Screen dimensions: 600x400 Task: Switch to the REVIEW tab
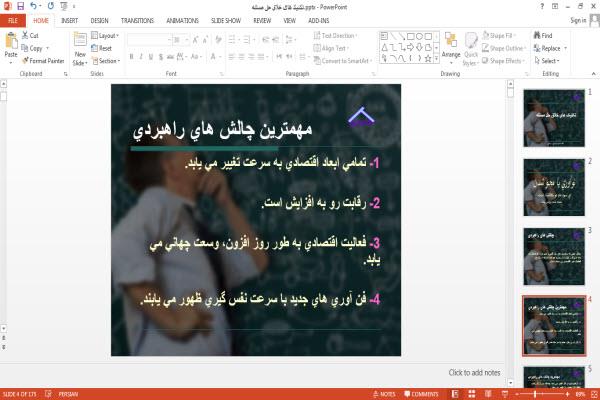point(262,21)
